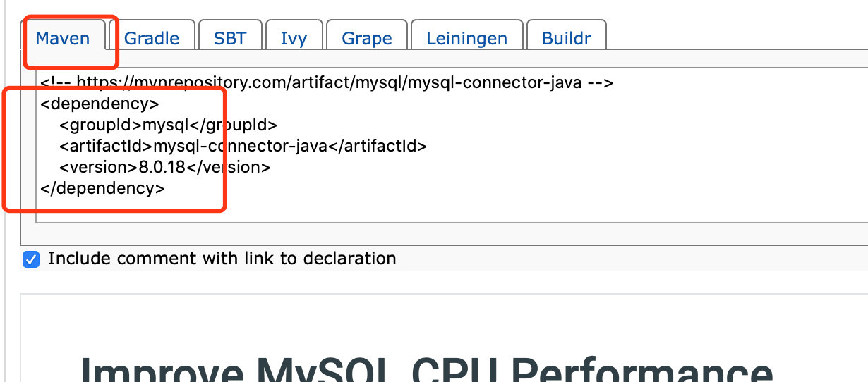This screenshot has height=382, width=868.
Task: Click the version 8.0.18 line
Action: pyautogui.click(x=164, y=167)
